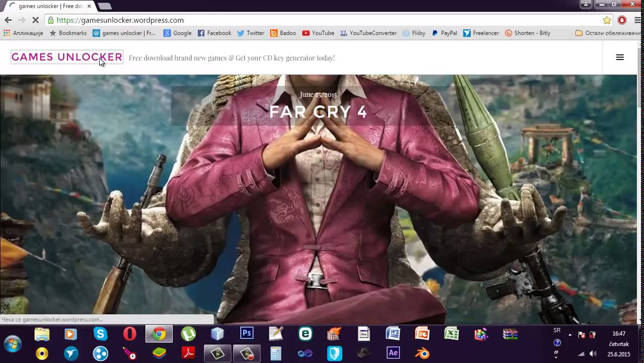
Task: Open Windows Media Player from the taskbar
Action: [71, 334]
